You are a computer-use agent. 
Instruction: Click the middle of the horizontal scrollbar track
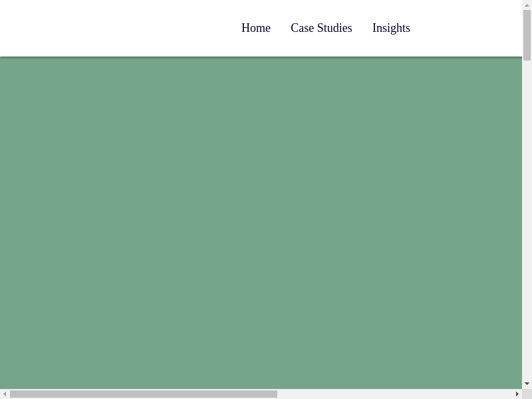(x=261, y=394)
